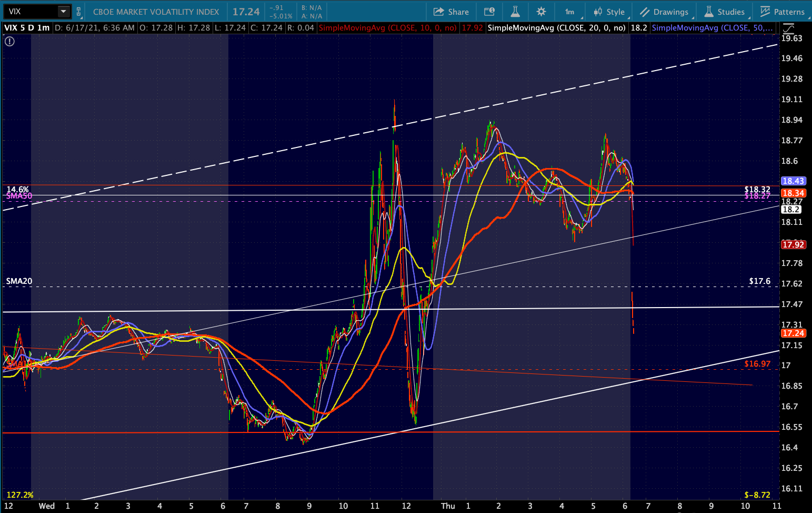Click the 18.94 price axis label
The image size is (812, 513).
tap(791, 120)
